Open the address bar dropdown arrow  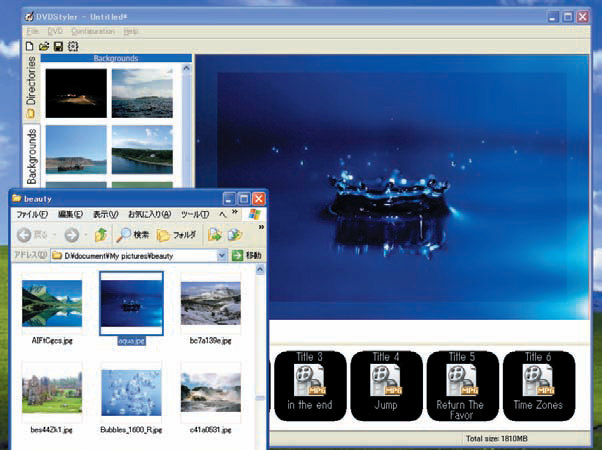point(222,256)
